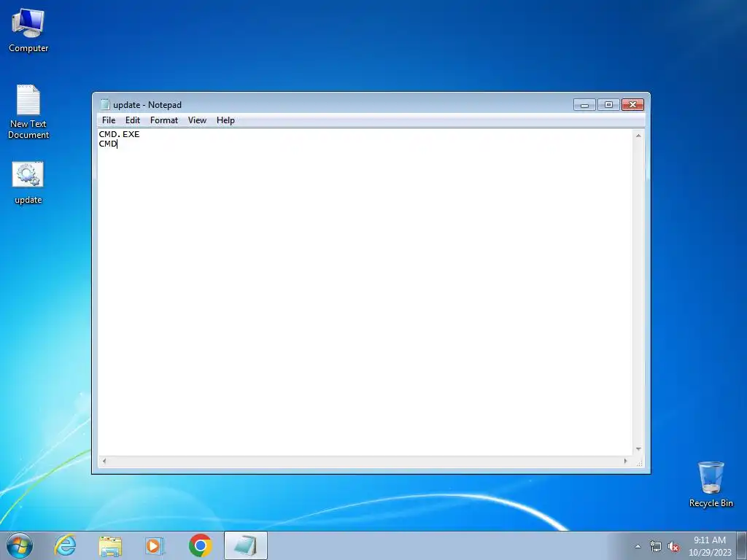Click the Show desktop strip
747x560 pixels.
pos(742,545)
